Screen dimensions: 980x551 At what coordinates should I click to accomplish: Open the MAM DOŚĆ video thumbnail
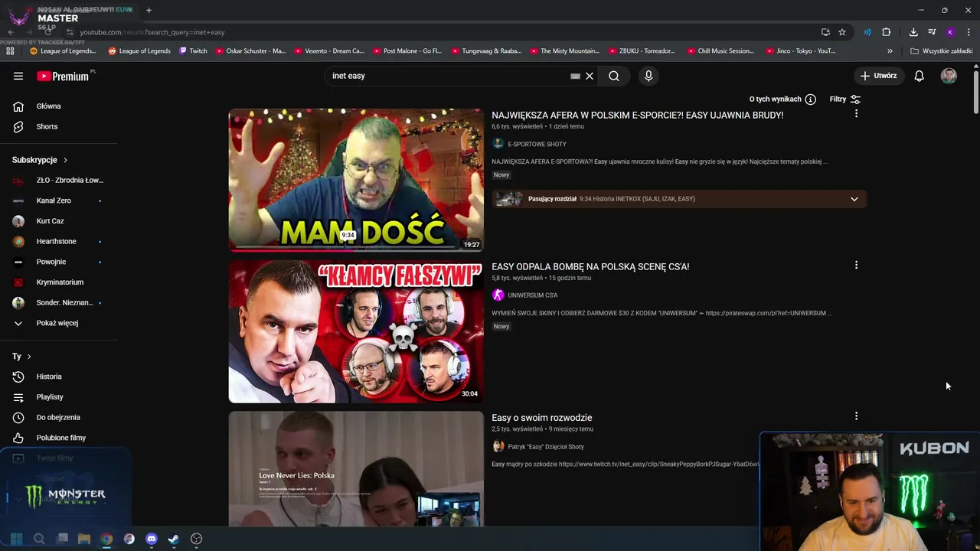(356, 180)
